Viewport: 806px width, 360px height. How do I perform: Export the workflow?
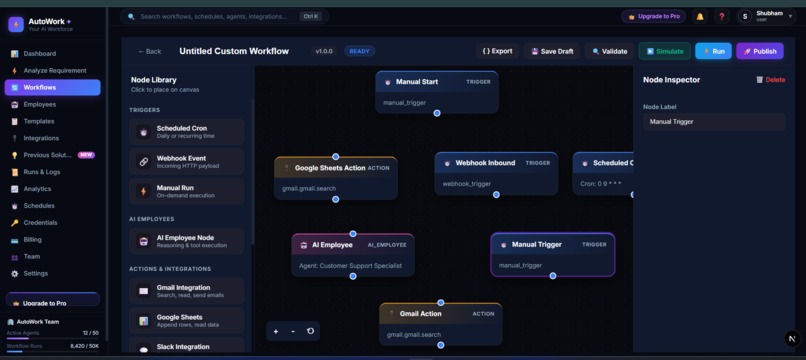pyautogui.click(x=497, y=51)
